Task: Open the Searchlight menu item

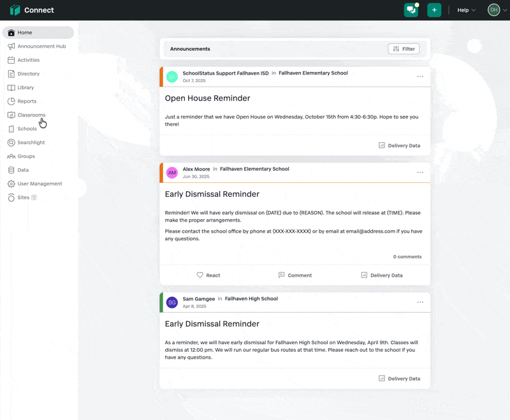Action: point(31,142)
